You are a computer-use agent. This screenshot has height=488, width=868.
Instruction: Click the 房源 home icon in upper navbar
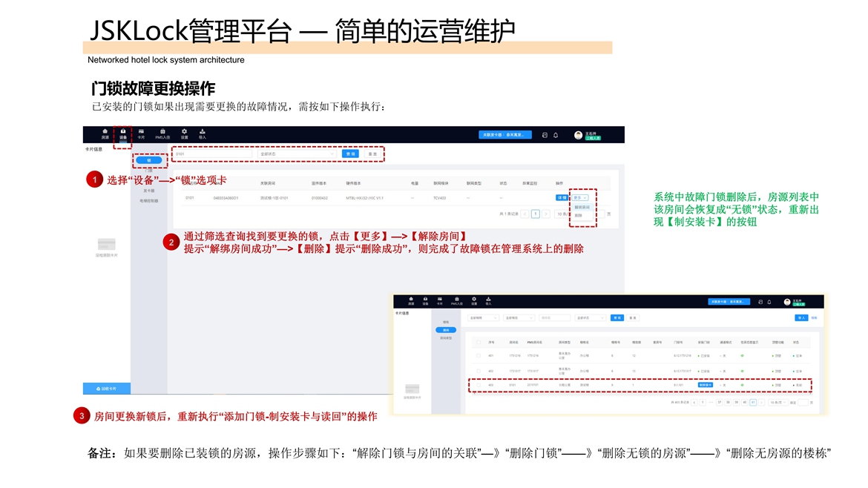(x=105, y=133)
